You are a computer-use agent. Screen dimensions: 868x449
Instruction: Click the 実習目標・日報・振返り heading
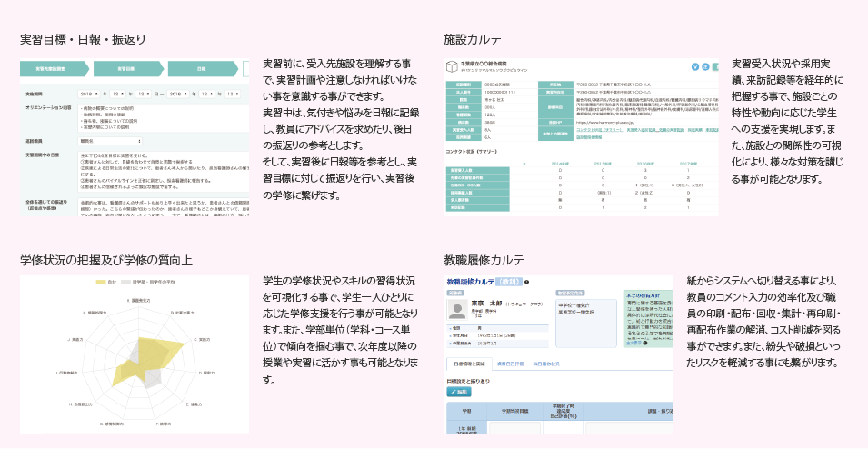click(x=83, y=39)
